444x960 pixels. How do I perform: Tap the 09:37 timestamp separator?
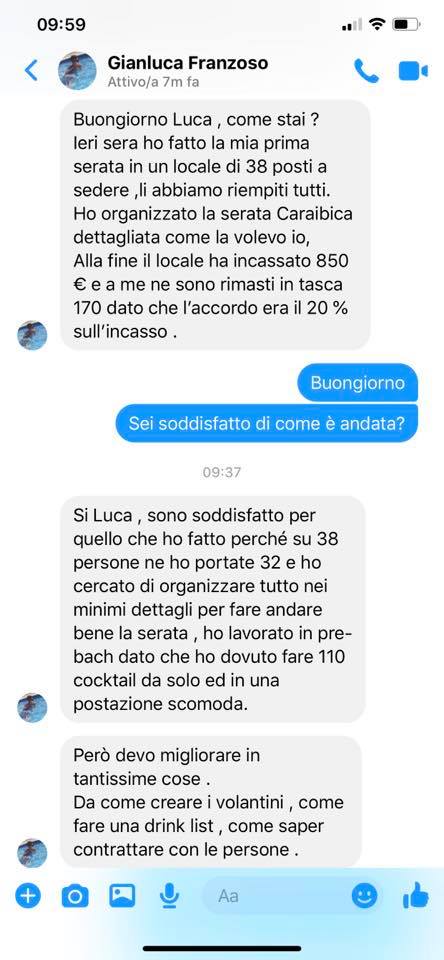click(x=222, y=472)
